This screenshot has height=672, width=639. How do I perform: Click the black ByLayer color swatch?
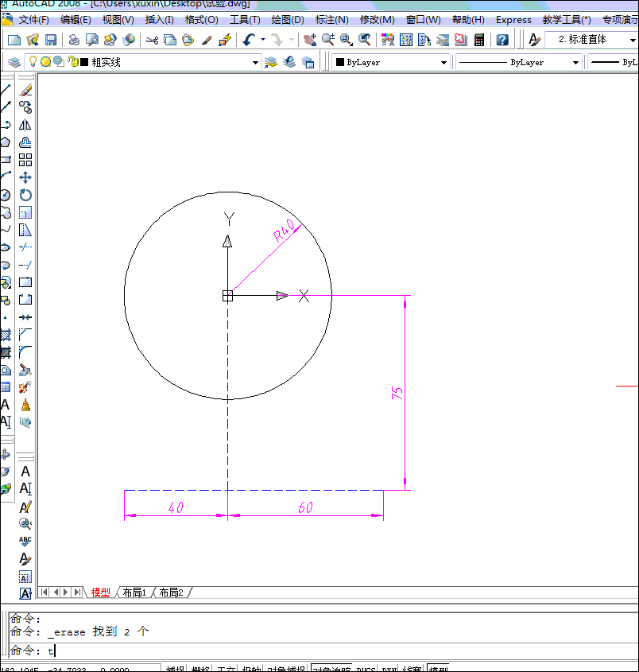[x=340, y=62]
